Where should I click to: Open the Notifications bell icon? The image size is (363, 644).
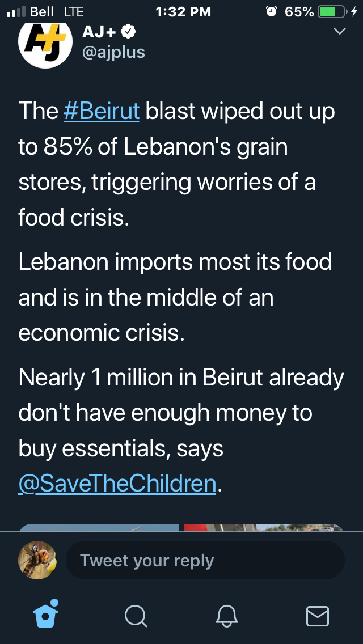coord(227,616)
